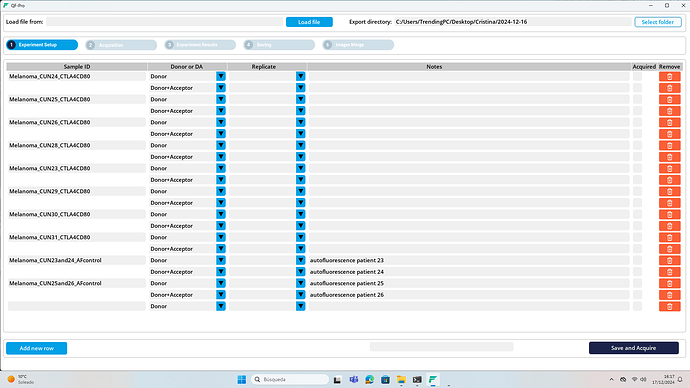Screen dimensions: 690x388
Task: Remove Donor+Acceptor row under Melanoma_CUN28_CTLA4CD80
Action: pos(669,157)
